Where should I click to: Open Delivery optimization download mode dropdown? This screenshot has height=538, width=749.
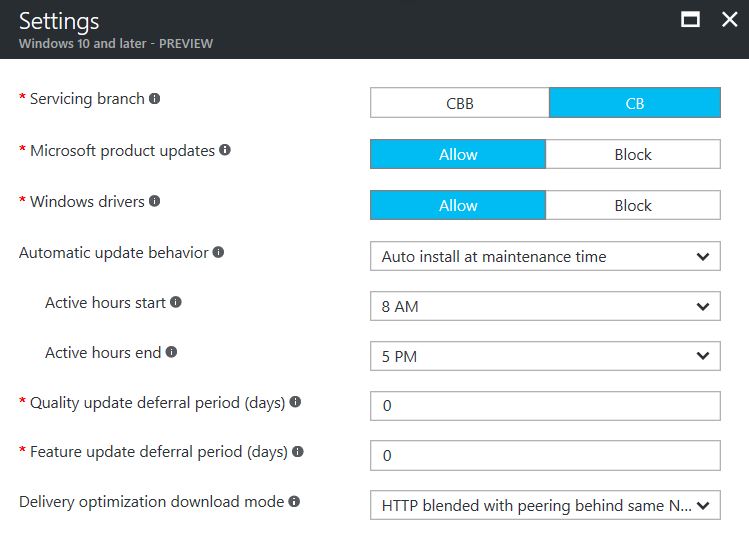click(545, 505)
